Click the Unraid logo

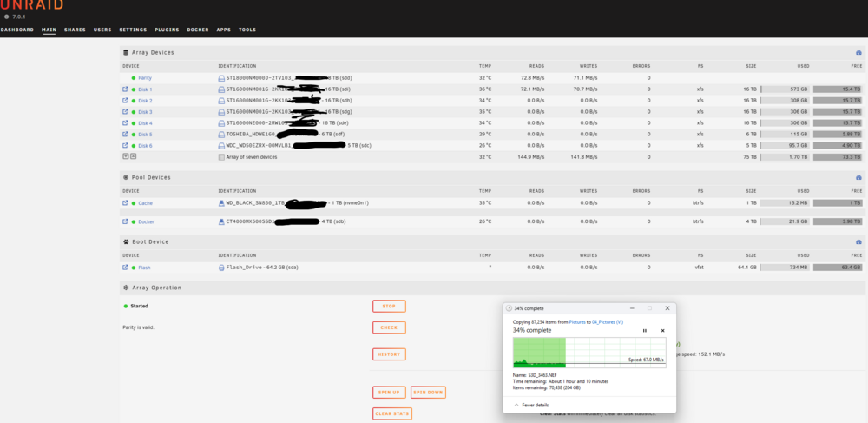point(31,5)
